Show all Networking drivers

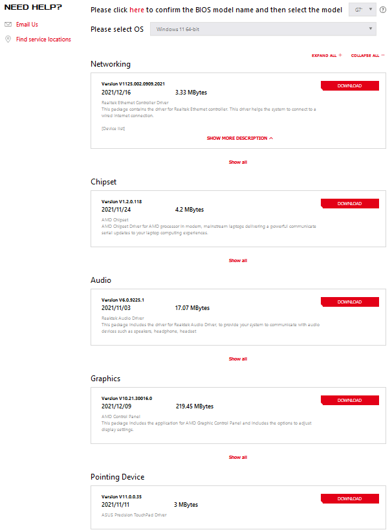point(237,162)
